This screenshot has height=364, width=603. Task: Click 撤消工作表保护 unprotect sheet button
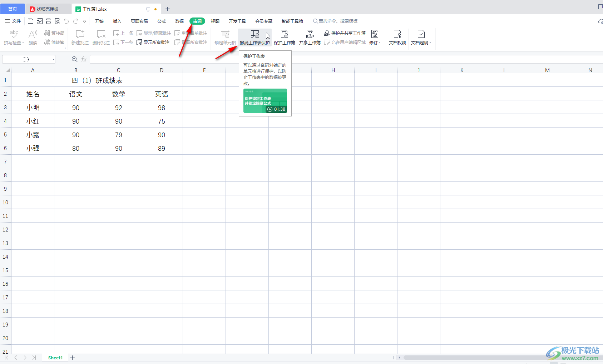click(x=255, y=38)
